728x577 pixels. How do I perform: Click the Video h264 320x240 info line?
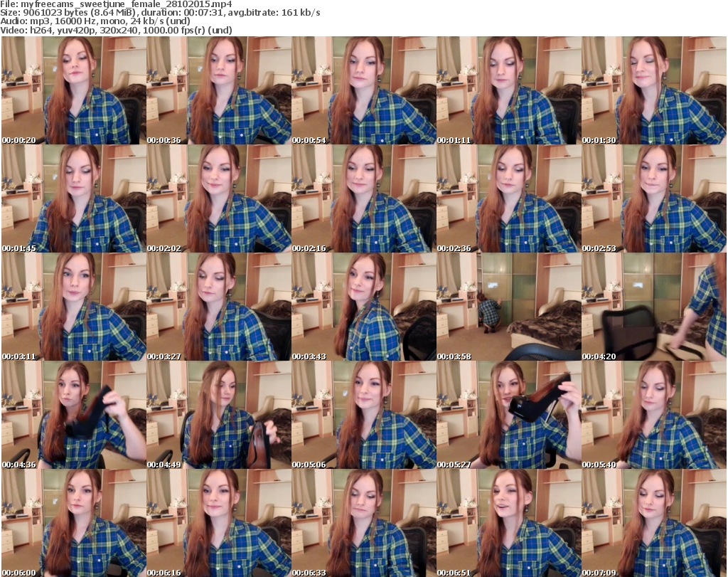tap(116, 30)
